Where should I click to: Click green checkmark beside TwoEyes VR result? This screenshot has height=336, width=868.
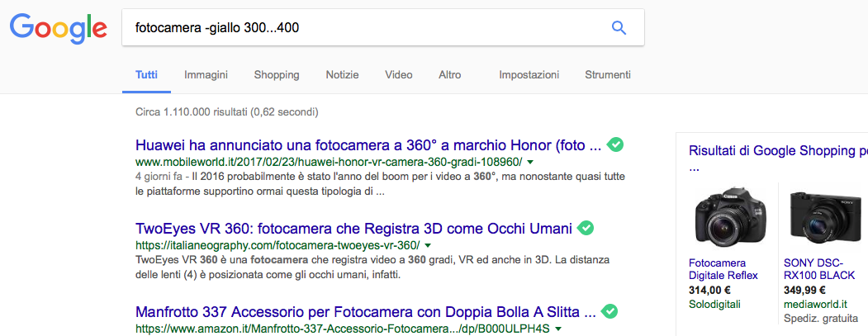coord(586,228)
